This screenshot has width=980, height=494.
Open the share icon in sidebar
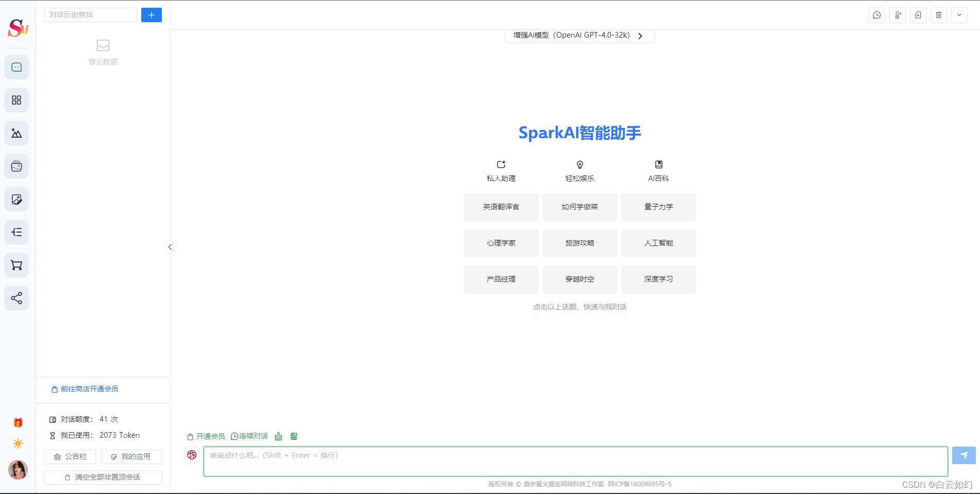click(x=16, y=298)
